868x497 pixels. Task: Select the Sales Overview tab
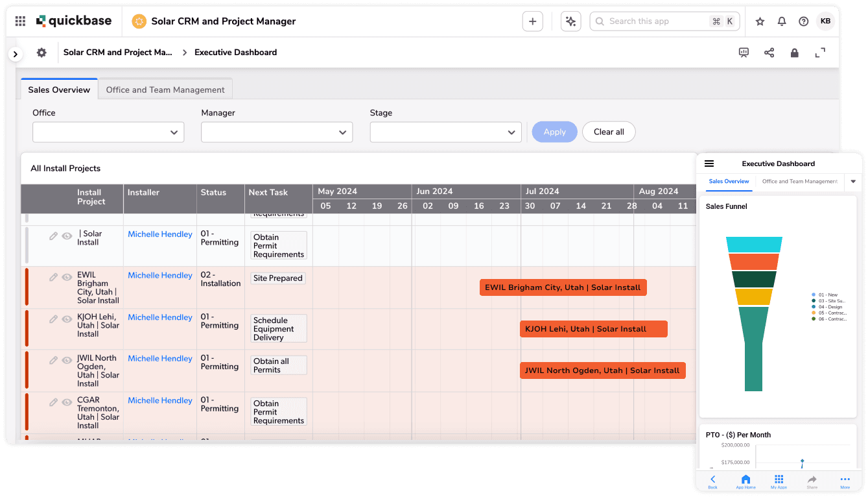[59, 90]
